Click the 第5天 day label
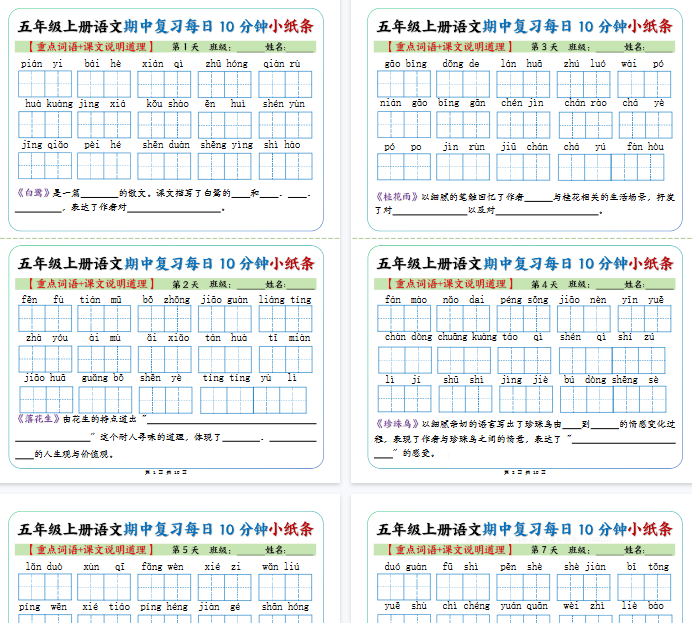 pos(185,550)
